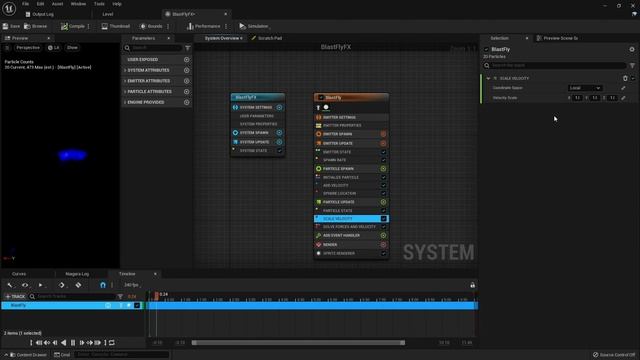
Task: Toggle the Sprite Renderer checkbox
Action: [x=384, y=253]
